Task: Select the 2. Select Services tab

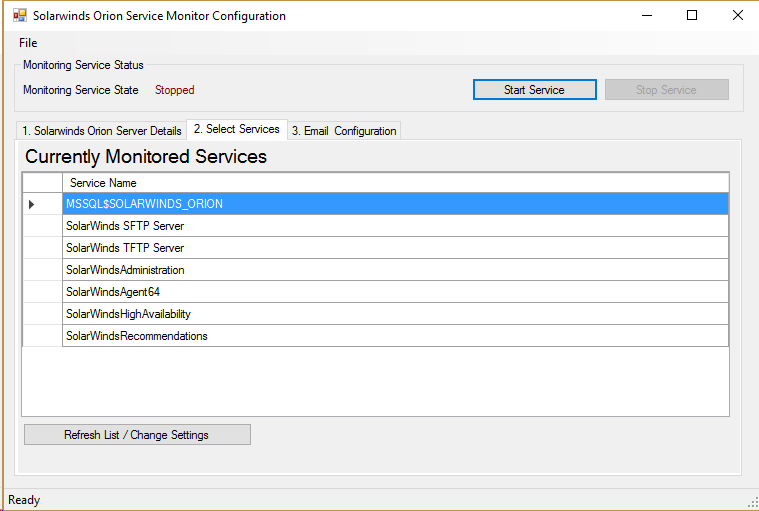Action: [237, 129]
